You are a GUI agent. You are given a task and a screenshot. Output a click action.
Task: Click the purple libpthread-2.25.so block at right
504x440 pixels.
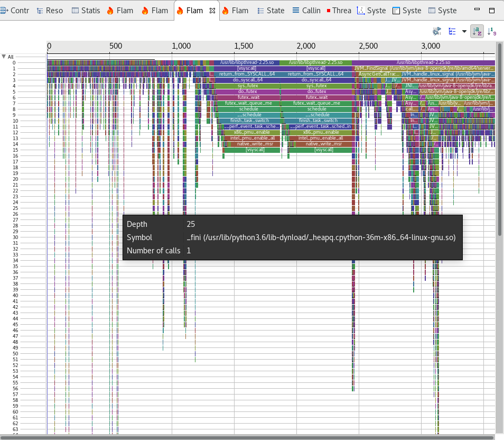(423, 62)
